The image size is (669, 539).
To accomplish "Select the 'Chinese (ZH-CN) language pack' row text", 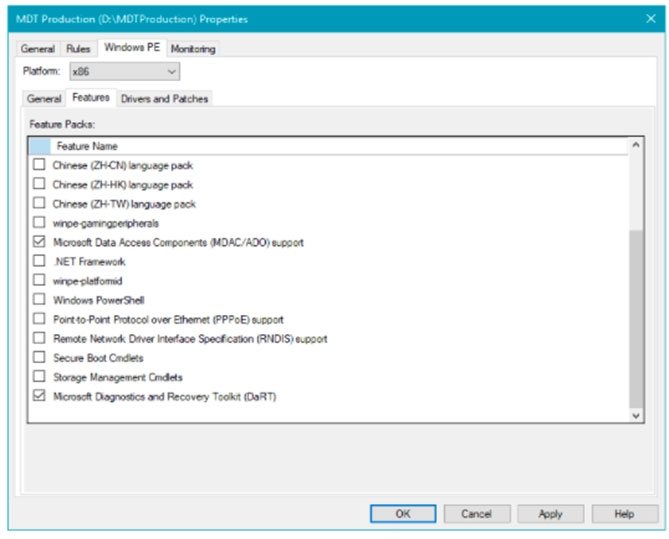I will point(123,165).
